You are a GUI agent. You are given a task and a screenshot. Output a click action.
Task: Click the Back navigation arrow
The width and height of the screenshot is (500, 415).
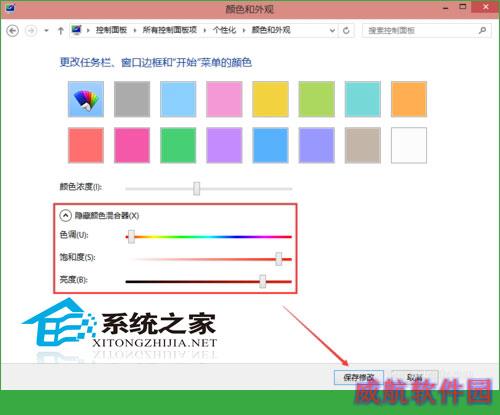coord(13,31)
